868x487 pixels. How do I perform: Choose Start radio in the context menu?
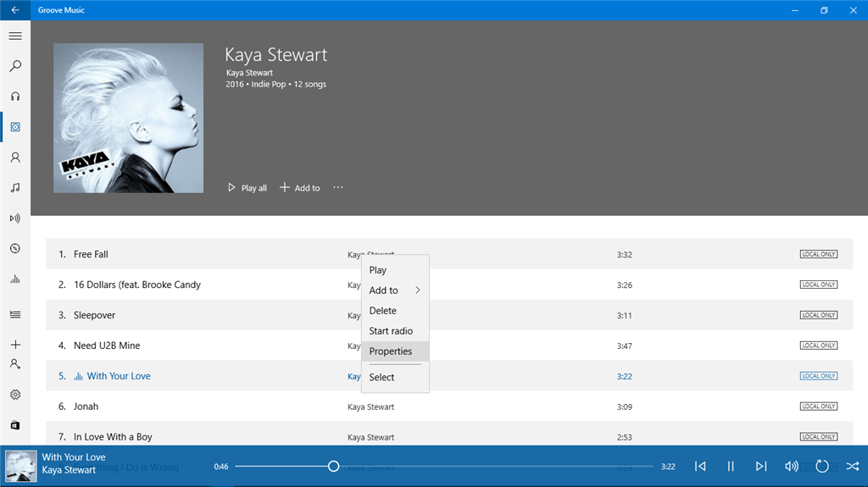[x=395, y=331]
